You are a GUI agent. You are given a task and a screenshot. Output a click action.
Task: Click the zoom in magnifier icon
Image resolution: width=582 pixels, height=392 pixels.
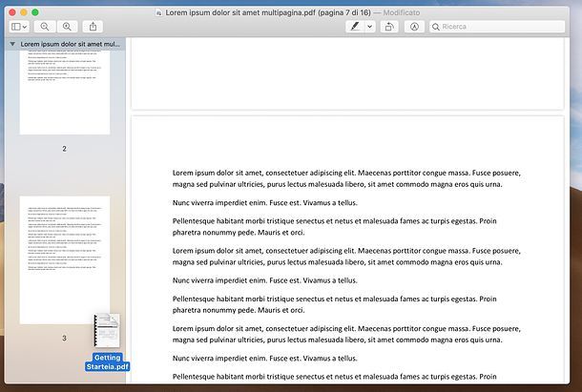pyautogui.click(x=67, y=27)
